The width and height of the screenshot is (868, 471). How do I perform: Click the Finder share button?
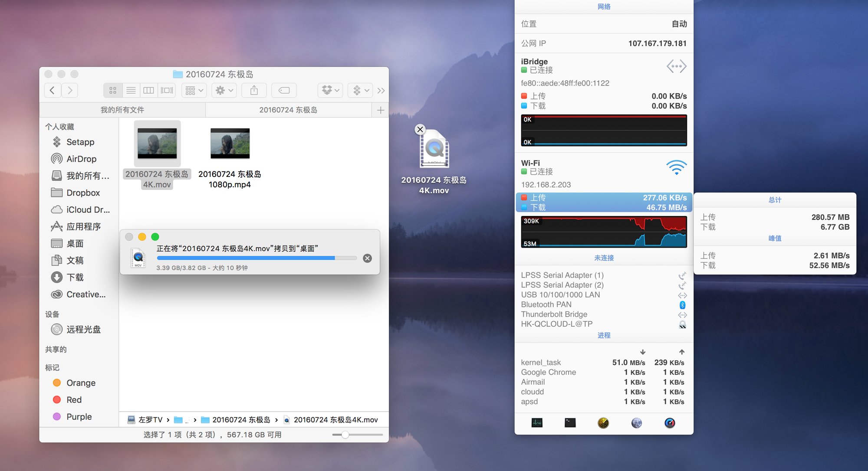(x=254, y=90)
